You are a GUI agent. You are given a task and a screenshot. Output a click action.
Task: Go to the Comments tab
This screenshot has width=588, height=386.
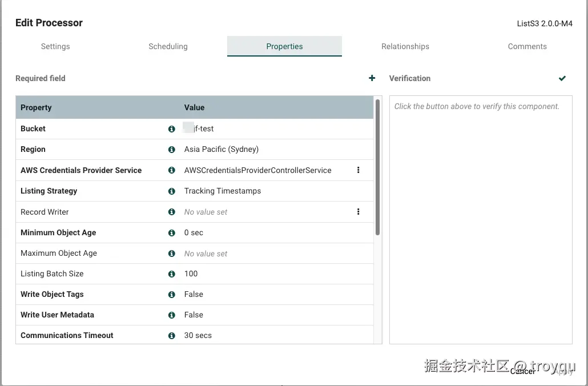point(527,47)
